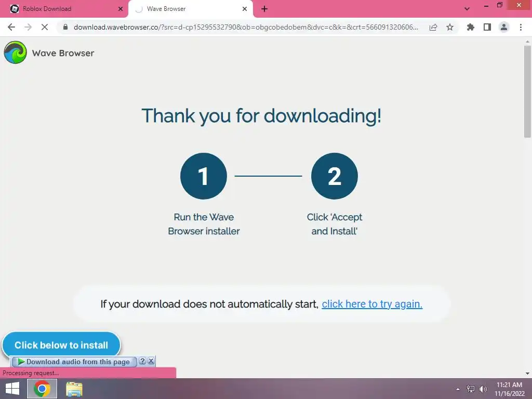This screenshot has height=399, width=532.
Task: Go back using the browser back arrow
Action: [11, 27]
